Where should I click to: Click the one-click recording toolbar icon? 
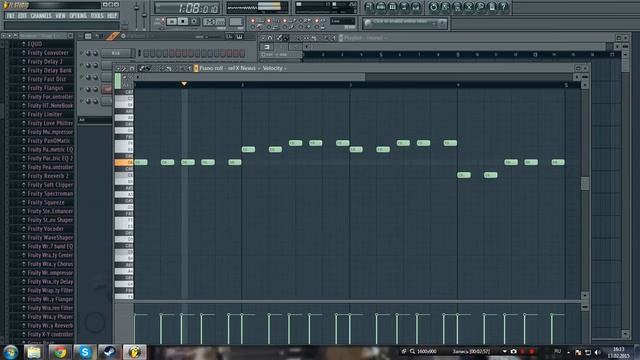pyautogui.click(x=480, y=7)
